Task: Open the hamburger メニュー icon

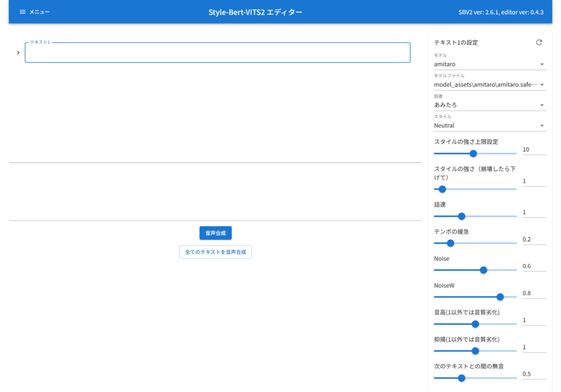Action: click(x=22, y=12)
